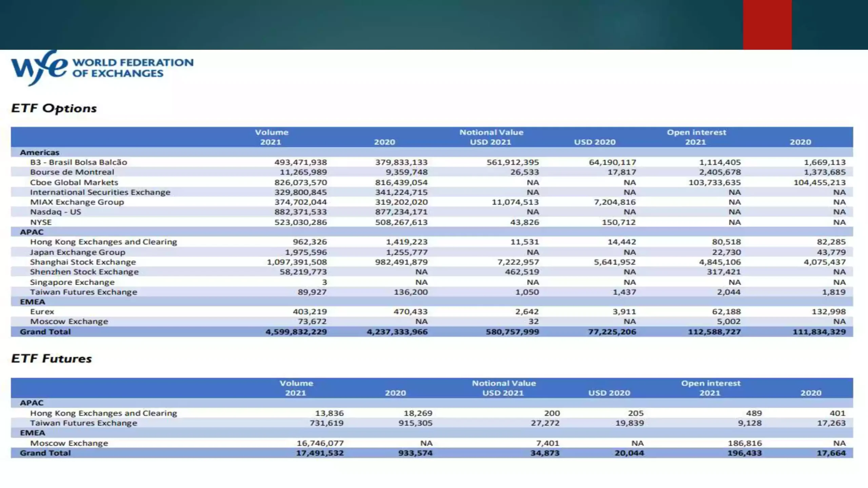Click the value 915,305

416,423
